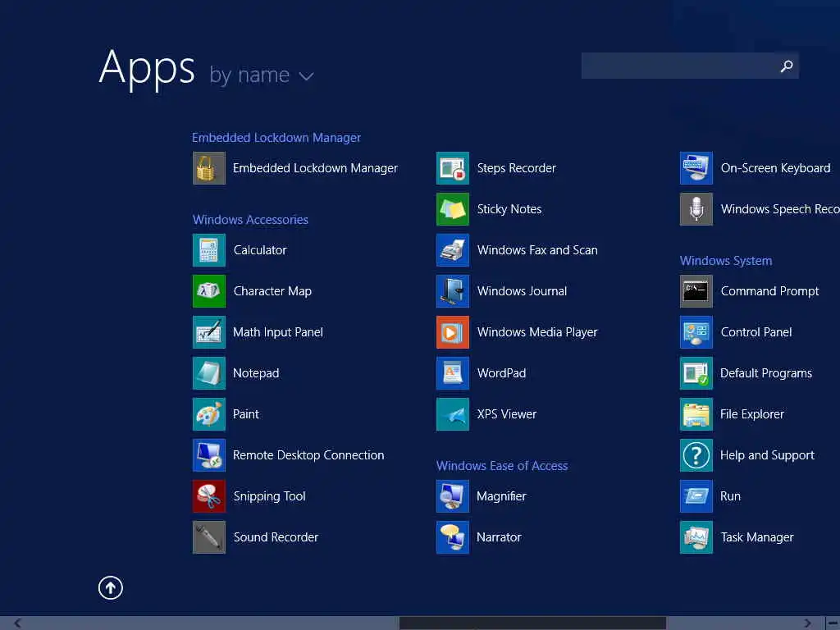This screenshot has width=840, height=630.
Task: Click the 'Windows Journal' label text
Action: [x=522, y=291]
